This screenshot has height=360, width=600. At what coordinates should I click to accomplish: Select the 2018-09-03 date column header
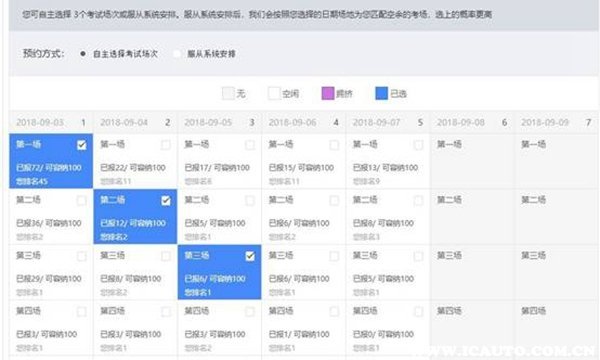(51, 122)
